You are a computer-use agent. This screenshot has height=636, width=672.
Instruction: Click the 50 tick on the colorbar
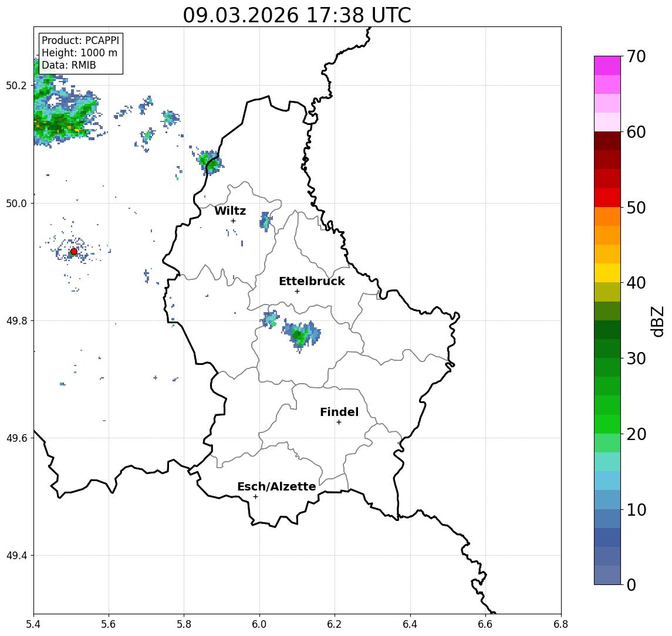tap(636, 208)
